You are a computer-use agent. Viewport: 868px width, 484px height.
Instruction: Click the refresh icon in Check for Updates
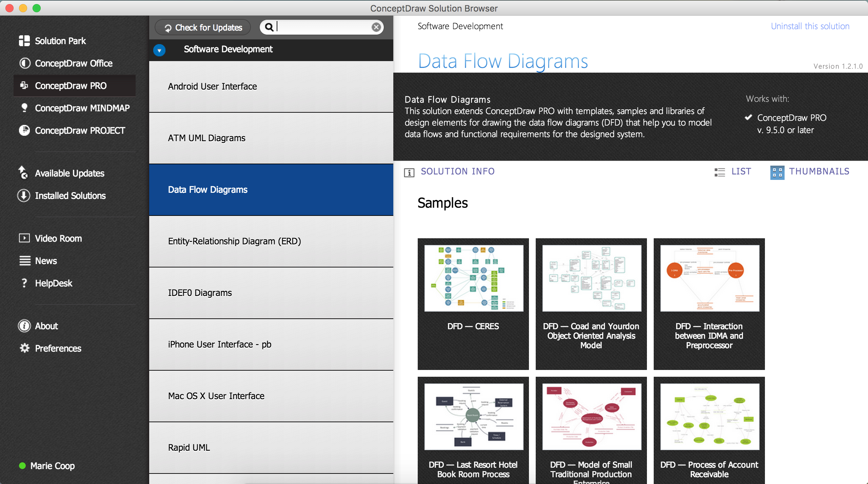[168, 28]
